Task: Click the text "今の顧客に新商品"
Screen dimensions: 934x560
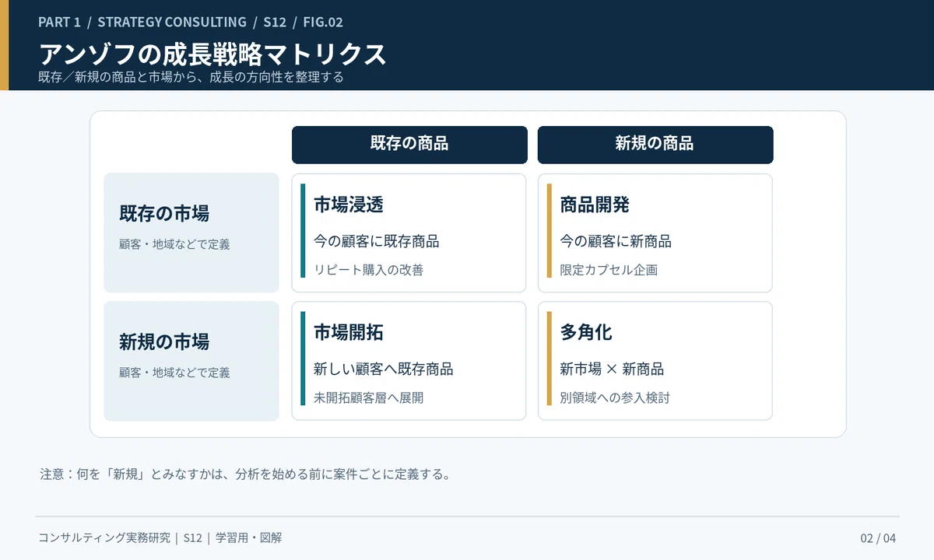Action: coord(616,241)
